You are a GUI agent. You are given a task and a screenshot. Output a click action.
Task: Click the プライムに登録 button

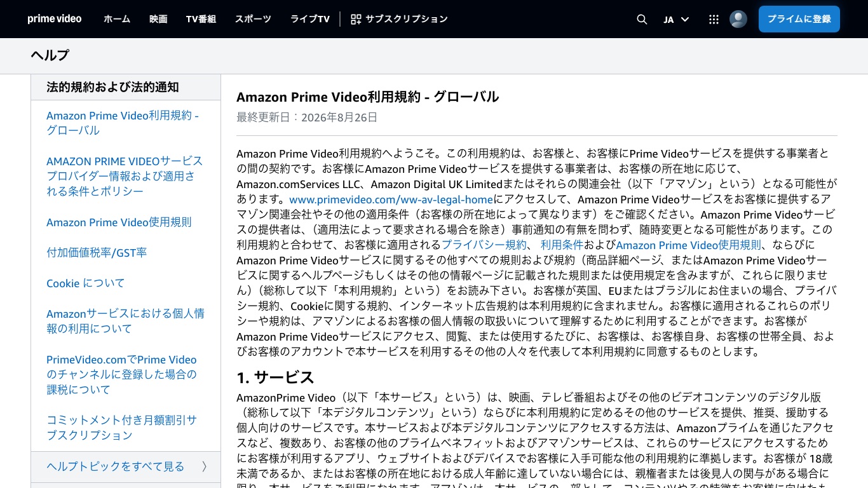pyautogui.click(x=799, y=19)
